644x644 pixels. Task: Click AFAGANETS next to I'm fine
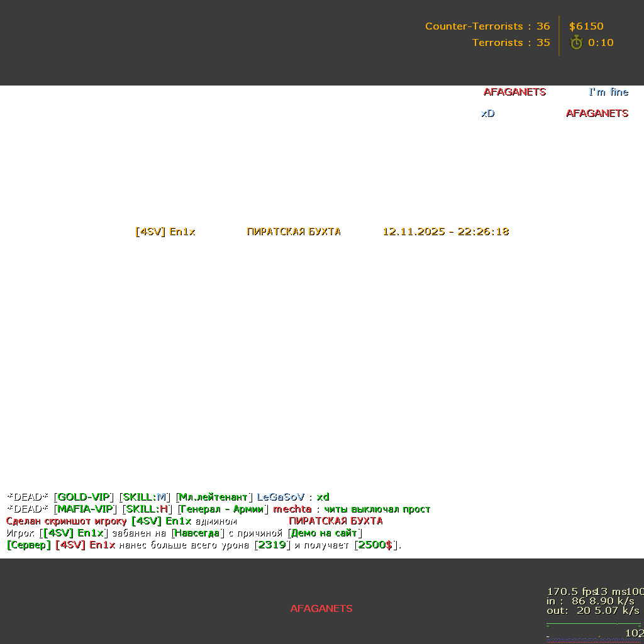click(514, 92)
